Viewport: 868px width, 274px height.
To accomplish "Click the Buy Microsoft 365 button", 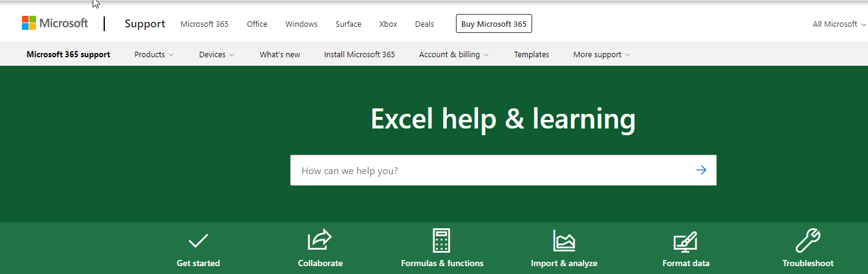I will click(x=494, y=24).
